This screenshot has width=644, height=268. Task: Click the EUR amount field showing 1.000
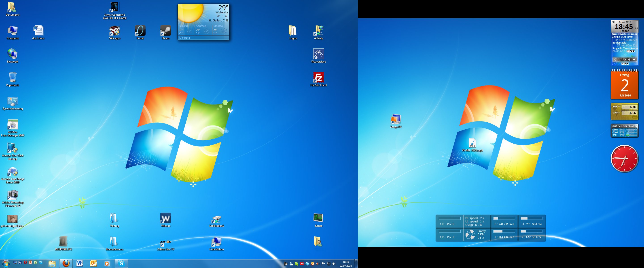(630, 107)
